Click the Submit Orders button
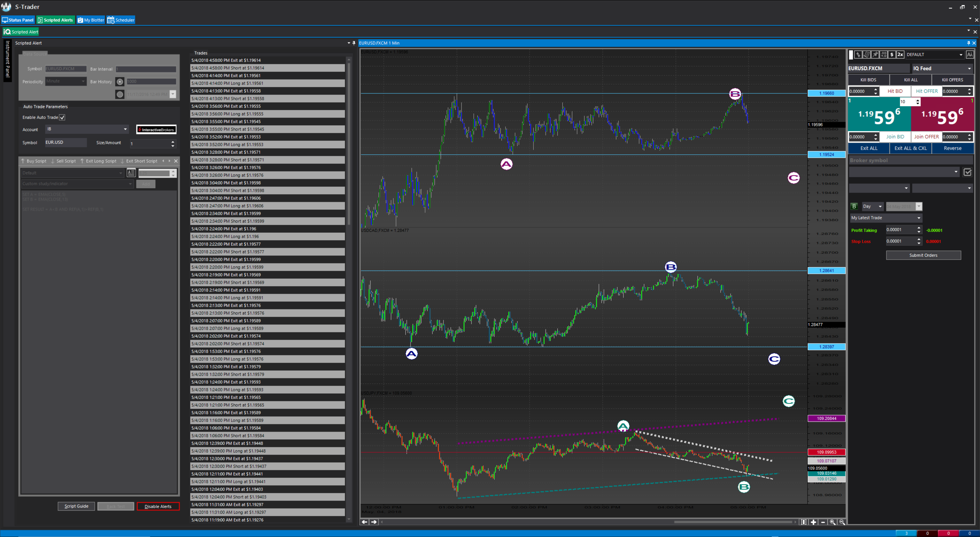 pyautogui.click(x=923, y=255)
